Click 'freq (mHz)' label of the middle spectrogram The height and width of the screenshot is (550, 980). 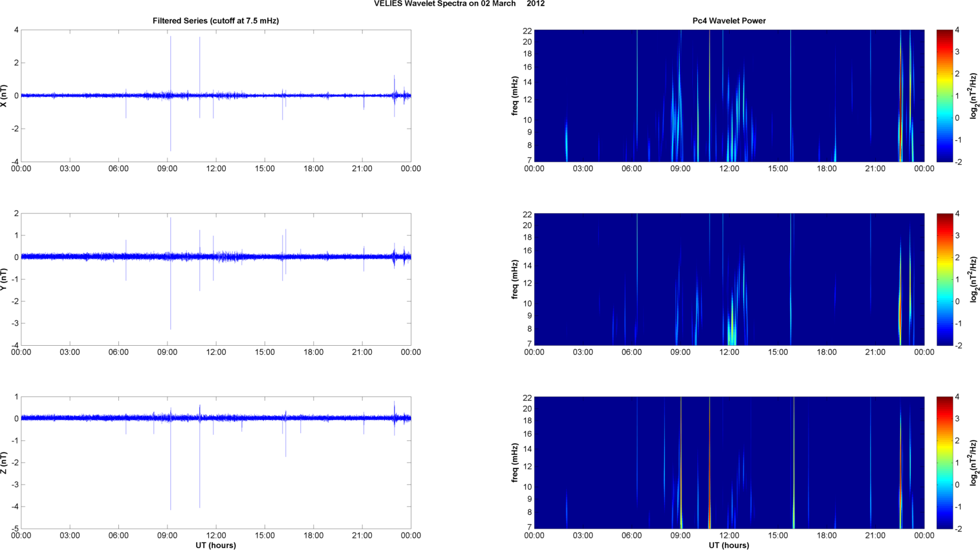[x=515, y=279]
